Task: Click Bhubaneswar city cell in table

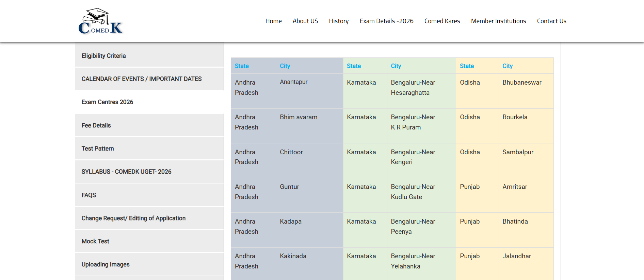Action: tap(521, 83)
